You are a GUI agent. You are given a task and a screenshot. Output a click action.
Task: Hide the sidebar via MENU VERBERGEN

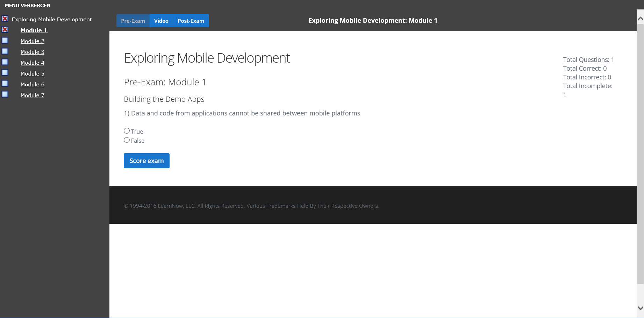point(28,5)
